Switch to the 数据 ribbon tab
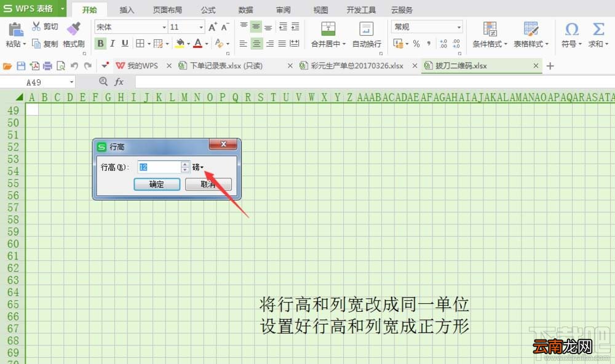This screenshot has height=364, width=615. (245, 10)
